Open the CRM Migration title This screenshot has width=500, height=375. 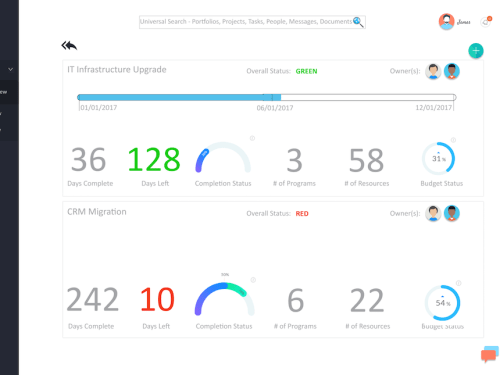(97, 212)
